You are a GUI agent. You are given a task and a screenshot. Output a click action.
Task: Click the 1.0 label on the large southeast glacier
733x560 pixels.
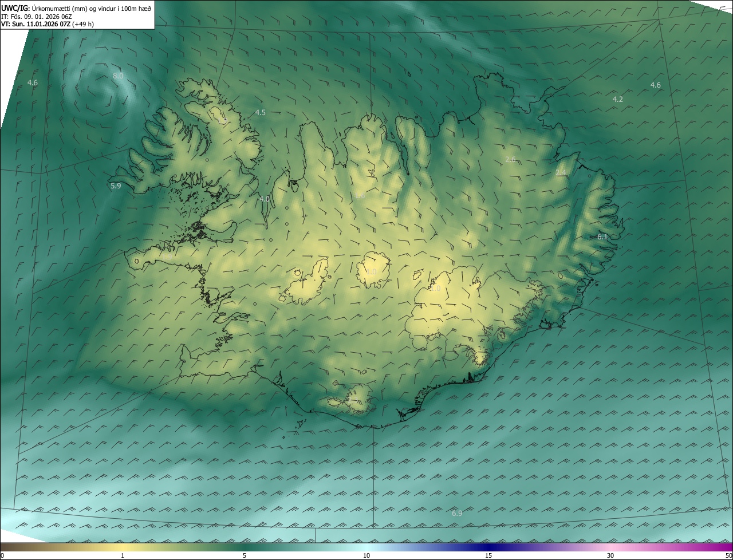click(435, 289)
